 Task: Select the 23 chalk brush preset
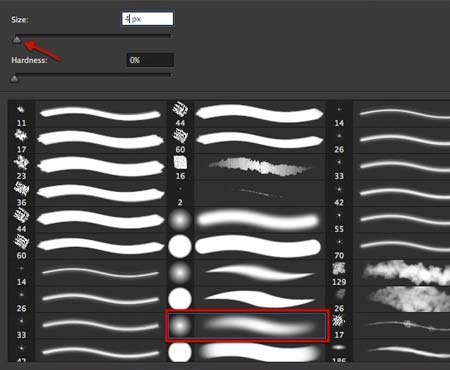pyautogui.click(x=87, y=167)
